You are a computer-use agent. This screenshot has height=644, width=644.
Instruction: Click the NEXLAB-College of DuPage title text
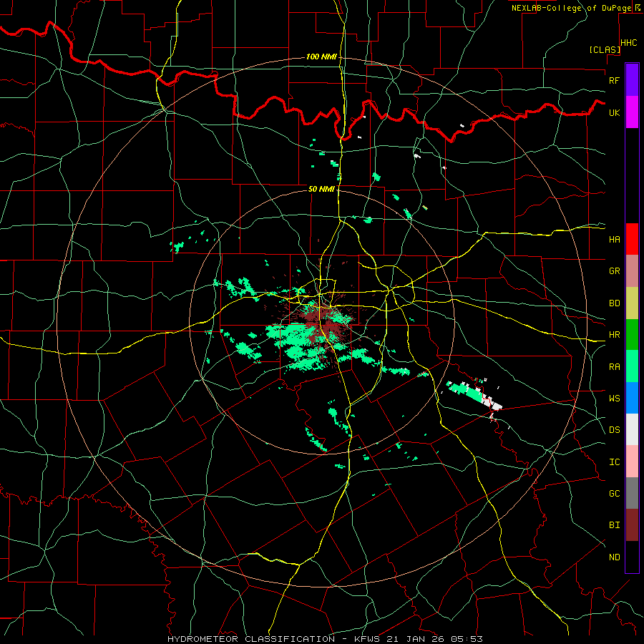571,8
